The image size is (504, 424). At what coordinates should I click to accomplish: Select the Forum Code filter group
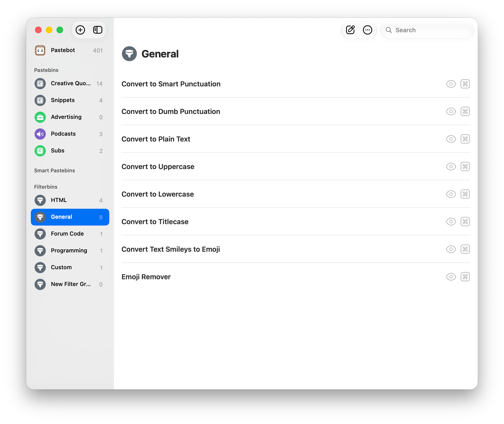[x=70, y=234]
